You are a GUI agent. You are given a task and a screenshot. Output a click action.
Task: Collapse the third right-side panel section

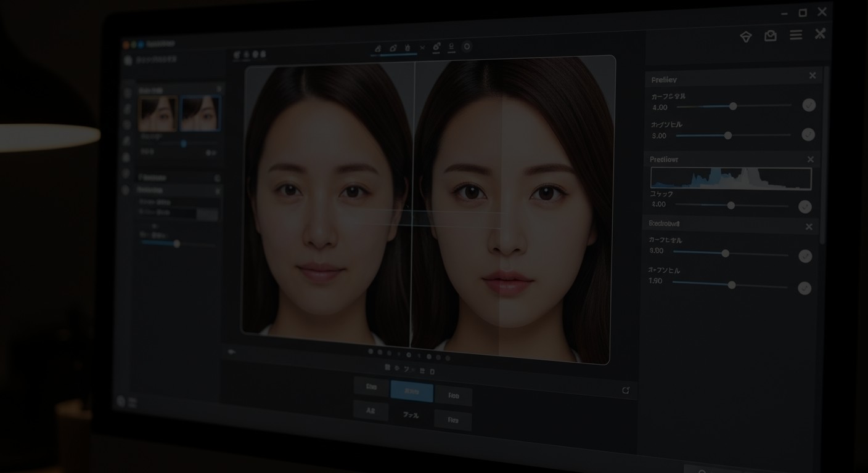point(809,227)
